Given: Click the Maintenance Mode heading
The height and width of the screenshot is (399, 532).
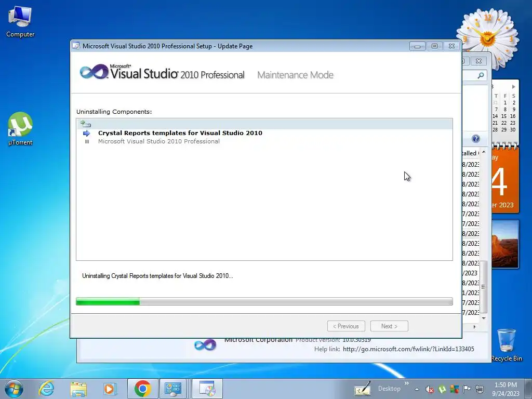Looking at the screenshot, I should (x=295, y=75).
